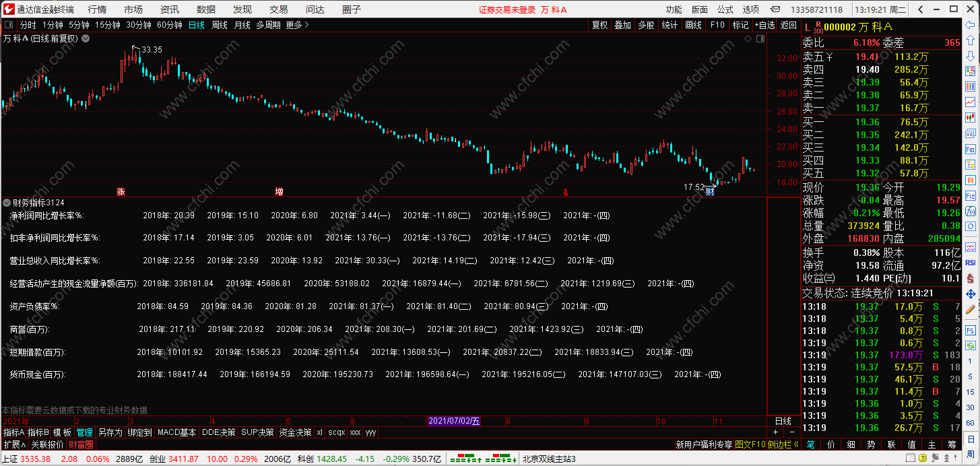This screenshot has width=980, height=466.
Task: Select the 资金决策 indicator template
Action: 295,432
